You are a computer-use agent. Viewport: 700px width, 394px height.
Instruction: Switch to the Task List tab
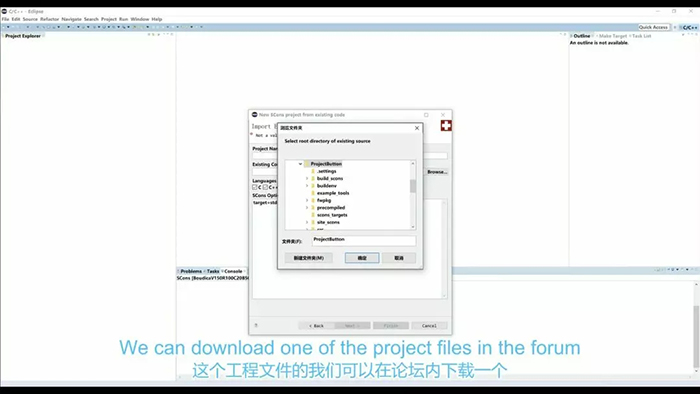click(x=641, y=36)
